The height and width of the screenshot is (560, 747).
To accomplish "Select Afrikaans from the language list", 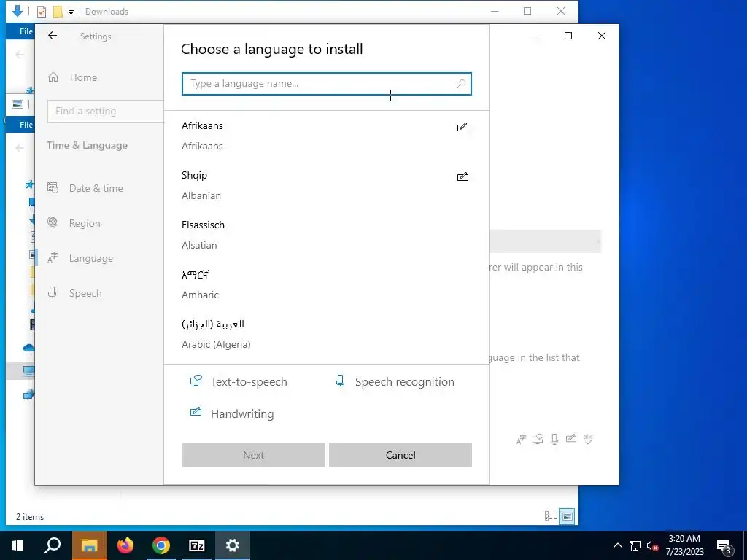I will tap(326, 136).
